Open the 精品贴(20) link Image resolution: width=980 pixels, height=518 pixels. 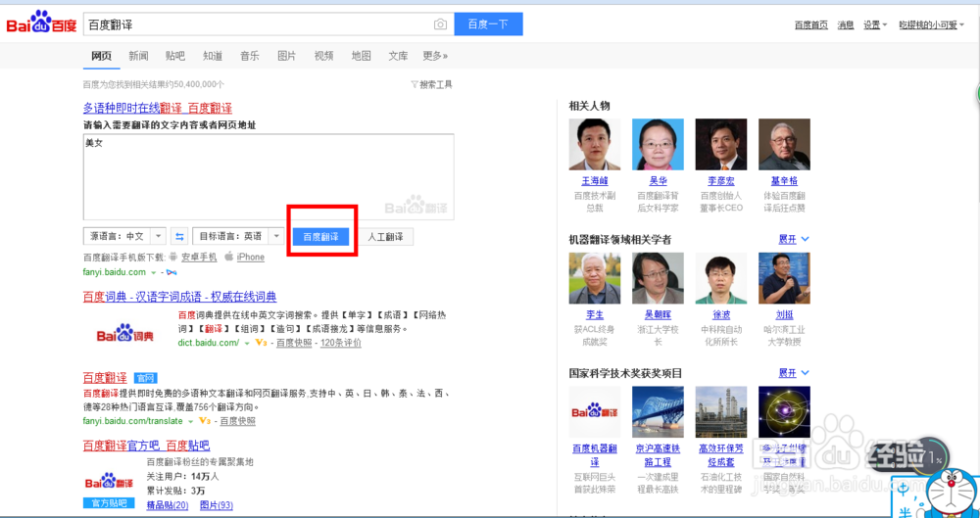coord(168,505)
